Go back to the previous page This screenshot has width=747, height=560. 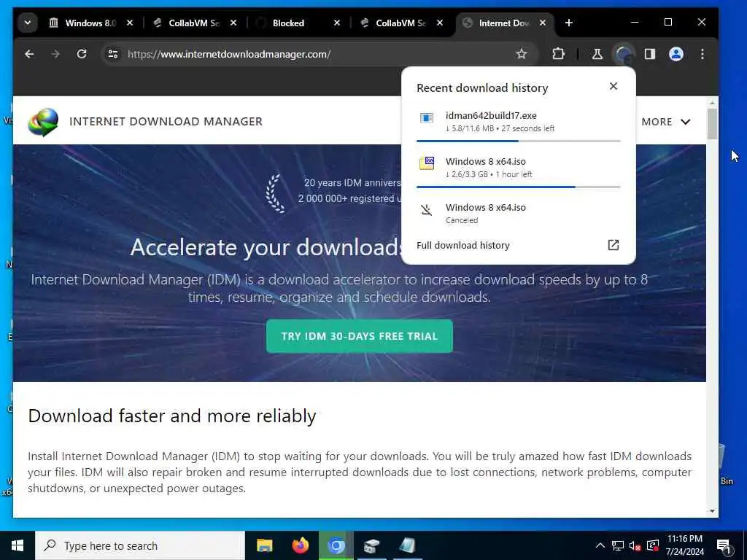pyautogui.click(x=29, y=54)
